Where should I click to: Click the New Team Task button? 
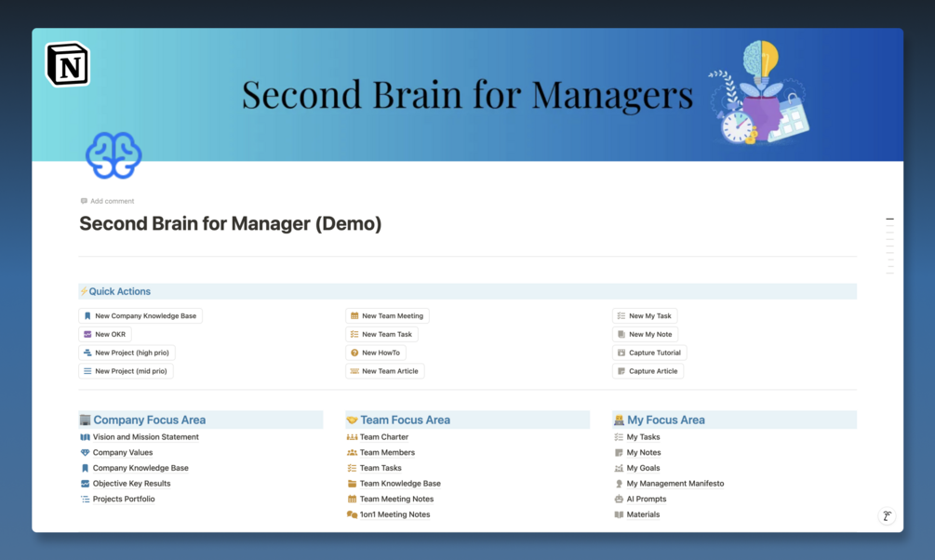(381, 335)
